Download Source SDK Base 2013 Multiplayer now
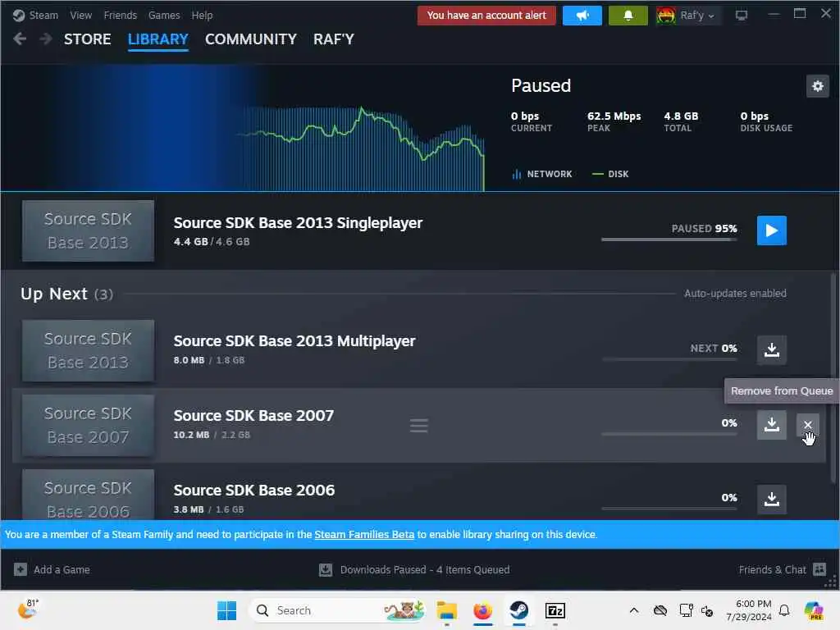The height and width of the screenshot is (630, 840). coord(771,349)
